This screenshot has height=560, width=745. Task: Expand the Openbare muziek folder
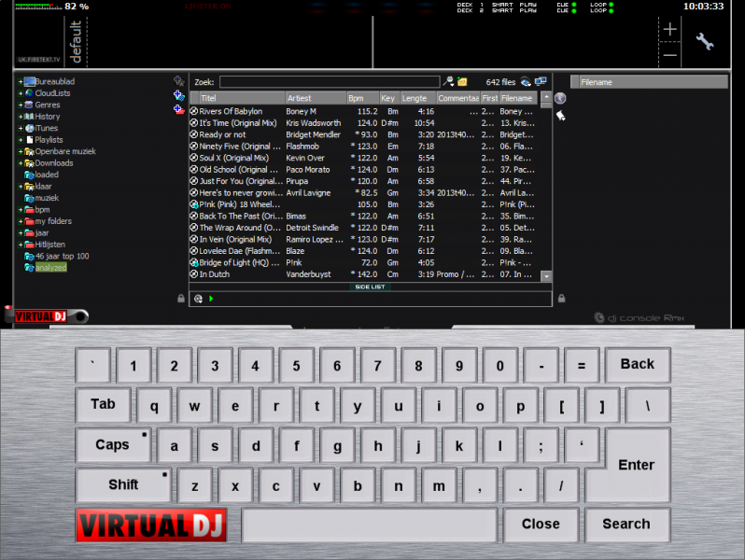click(x=21, y=151)
